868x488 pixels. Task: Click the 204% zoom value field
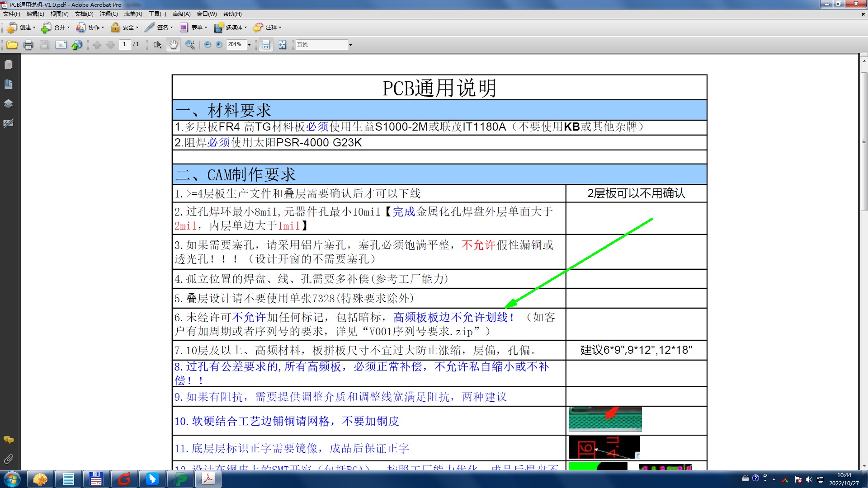click(x=236, y=45)
